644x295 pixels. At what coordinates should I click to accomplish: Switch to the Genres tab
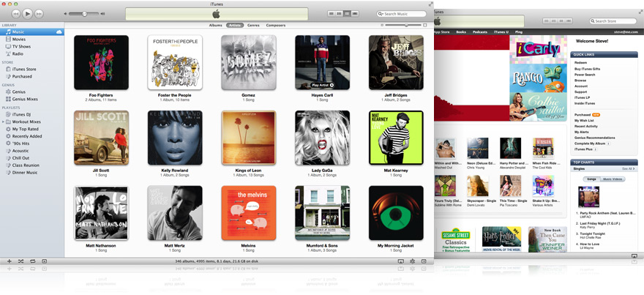pyautogui.click(x=253, y=25)
